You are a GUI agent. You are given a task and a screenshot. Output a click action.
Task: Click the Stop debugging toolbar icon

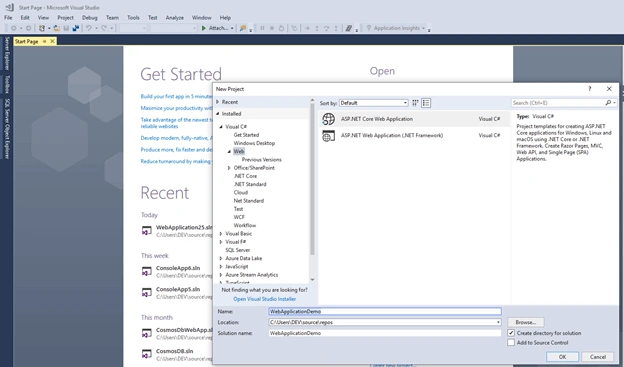272,28
